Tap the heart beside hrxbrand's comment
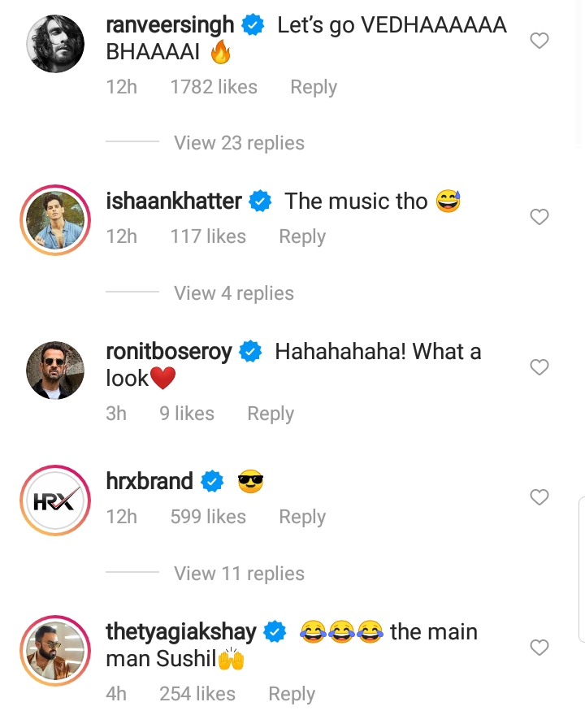585x728 pixels. click(539, 497)
